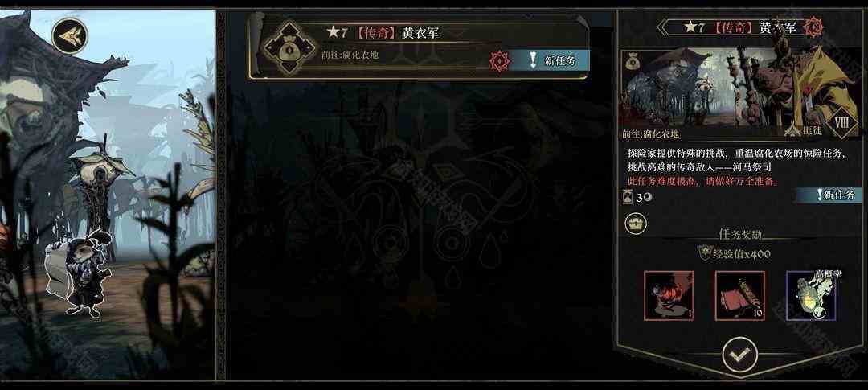Click the hourglass duration icon showing 3

coord(628,197)
